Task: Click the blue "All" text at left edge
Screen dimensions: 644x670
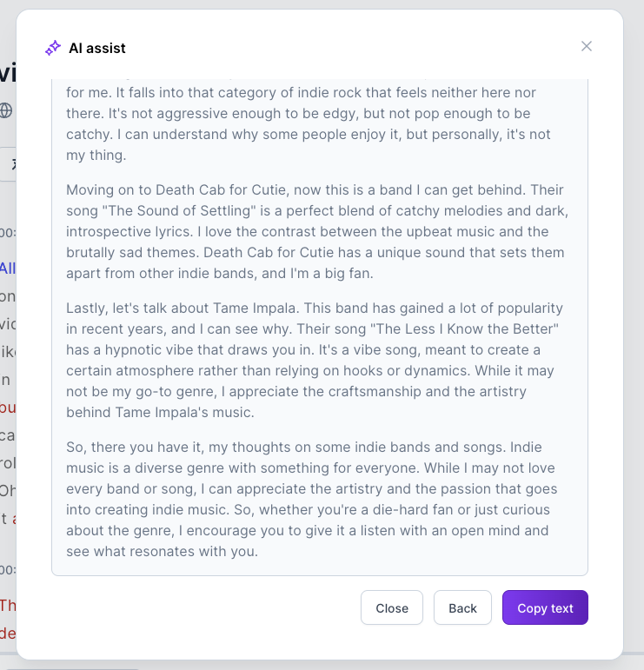Action: pyautogui.click(x=7, y=268)
